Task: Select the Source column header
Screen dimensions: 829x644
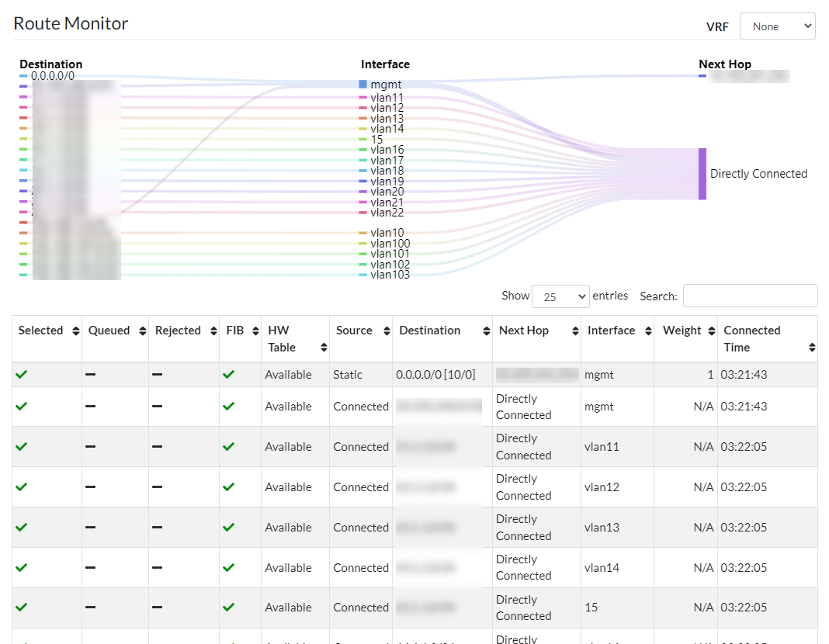Action: click(x=354, y=330)
